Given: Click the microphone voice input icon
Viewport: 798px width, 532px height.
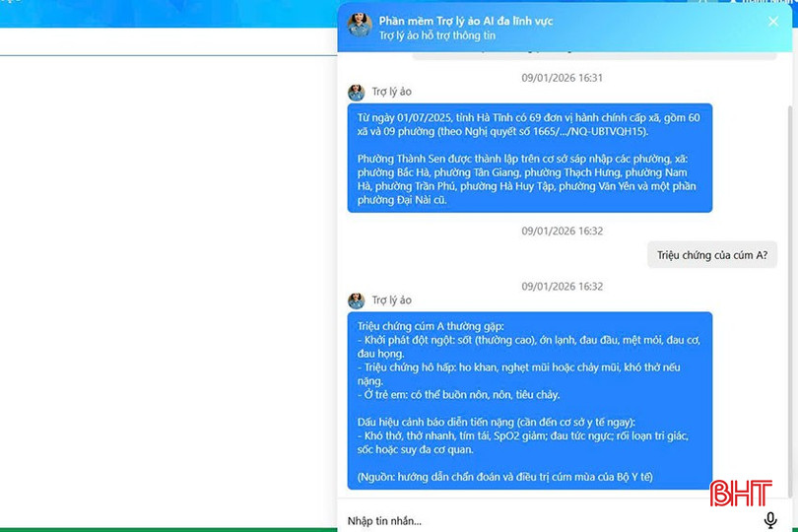Looking at the screenshot, I should pyautogui.click(x=770, y=520).
